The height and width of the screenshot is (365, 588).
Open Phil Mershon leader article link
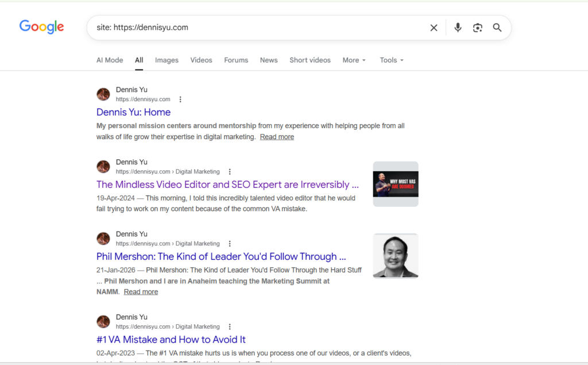click(221, 256)
